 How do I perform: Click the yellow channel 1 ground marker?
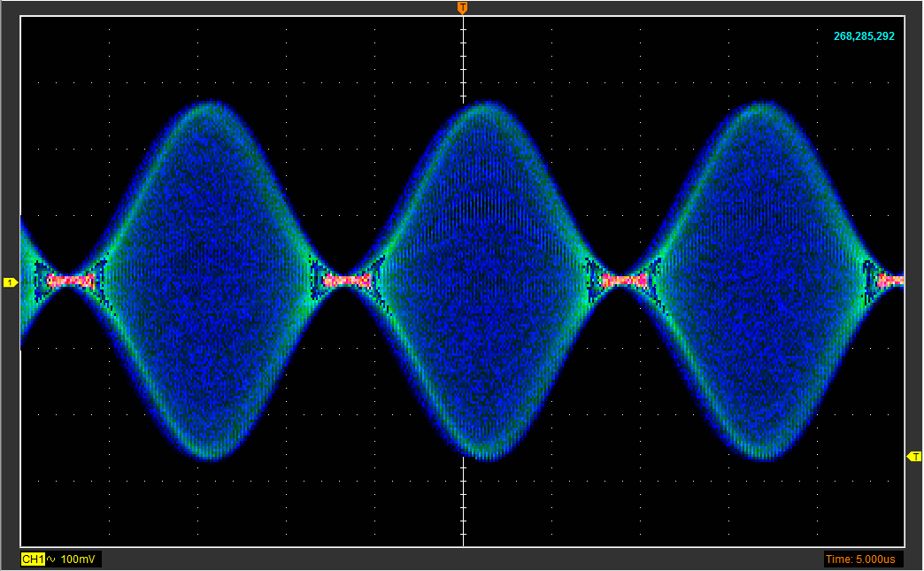[x=10, y=282]
